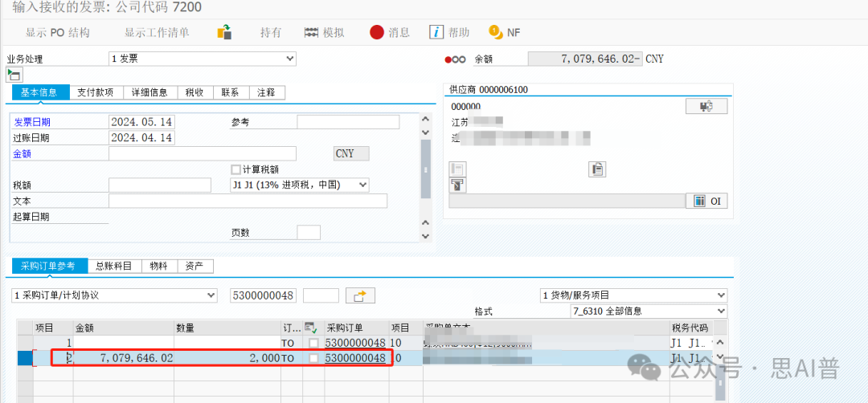Viewport: 868px width, 403px height.
Task: Open the 1 货物/服务项目 dropdown
Action: 633,295
